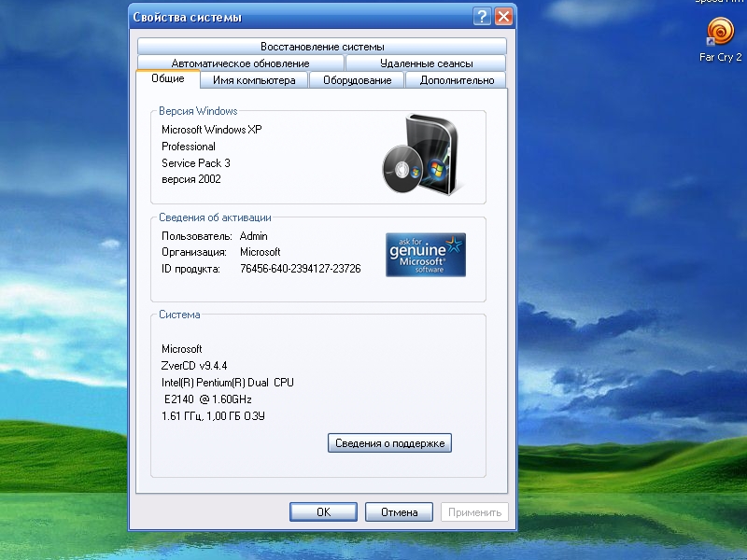The height and width of the screenshot is (560, 747).
Task: Click the Intel(R) Pentium(R) Dual CPU line
Action: tap(227, 383)
